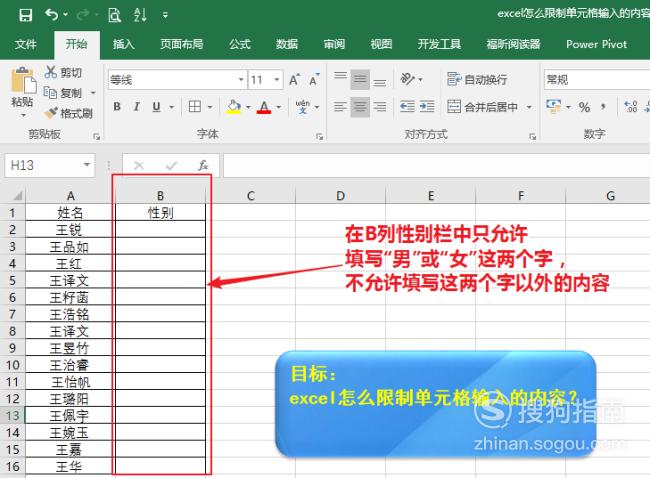Image resolution: width=650 pixels, height=478 pixels.
Task: Switch to the Formulas (公式) tab
Action: coord(240,44)
